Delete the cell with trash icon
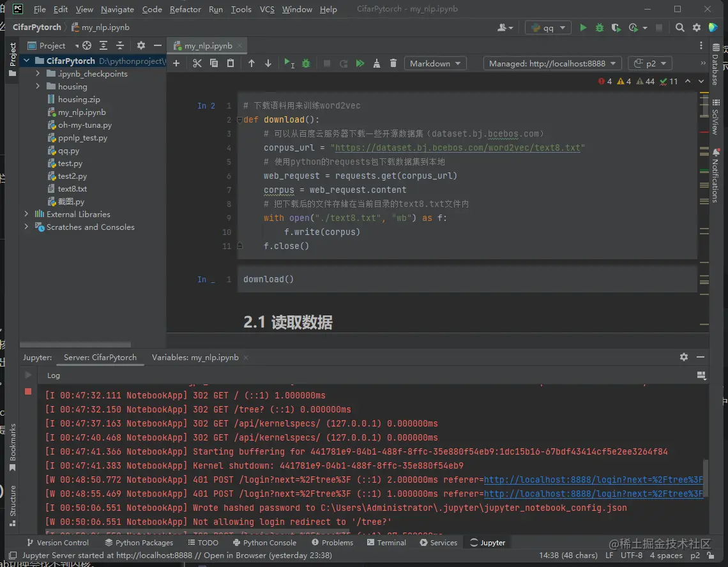Screen dimensions: 728x567 pos(393,63)
